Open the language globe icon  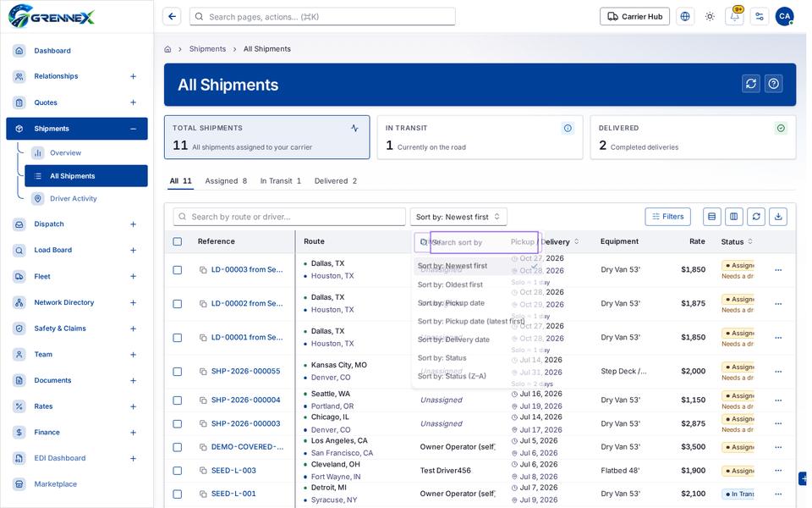click(684, 17)
